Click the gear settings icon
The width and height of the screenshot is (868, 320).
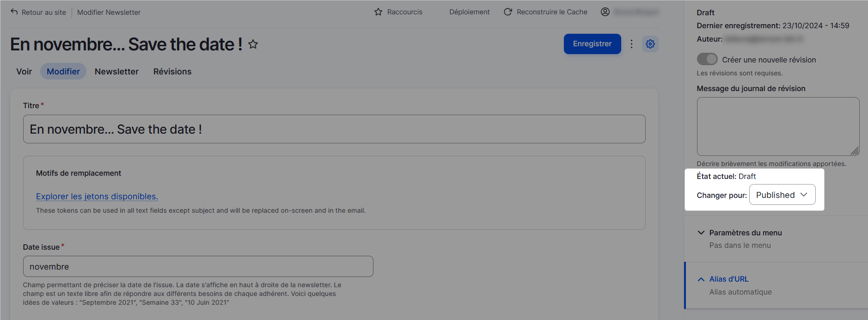tap(650, 44)
